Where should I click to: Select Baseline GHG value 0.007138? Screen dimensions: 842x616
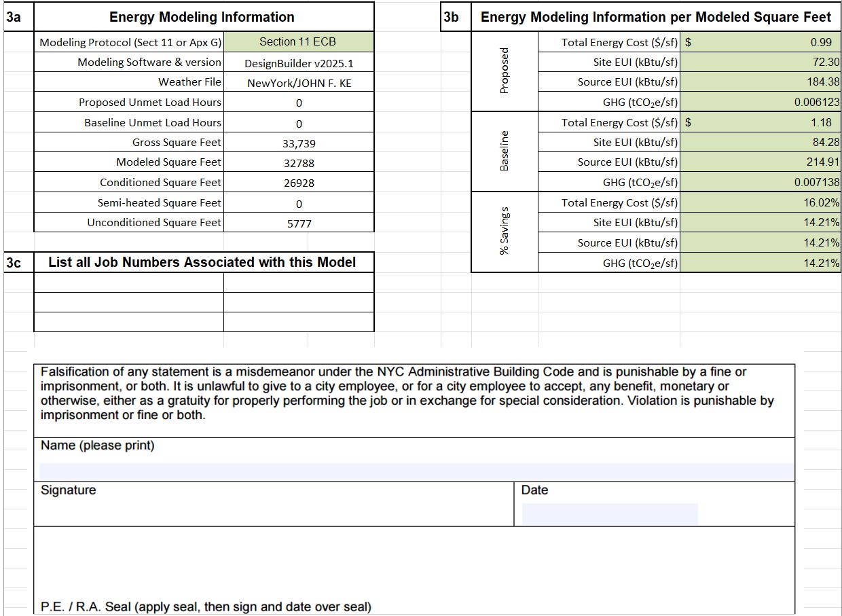click(x=761, y=183)
